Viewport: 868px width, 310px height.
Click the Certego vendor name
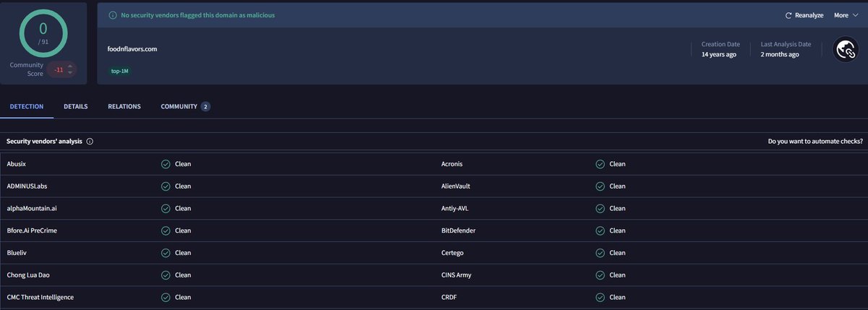[x=453, y=253]
